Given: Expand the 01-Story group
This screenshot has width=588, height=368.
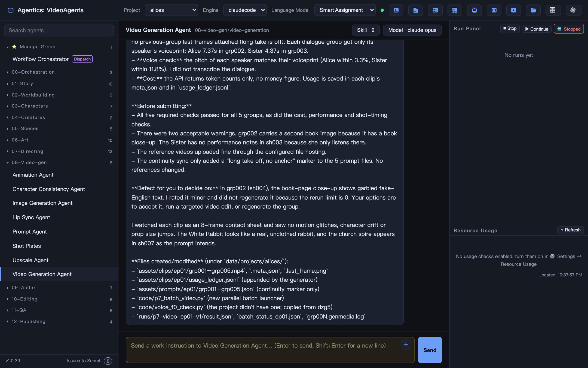Looking at the screenshot, I should (x=59, y=83).
